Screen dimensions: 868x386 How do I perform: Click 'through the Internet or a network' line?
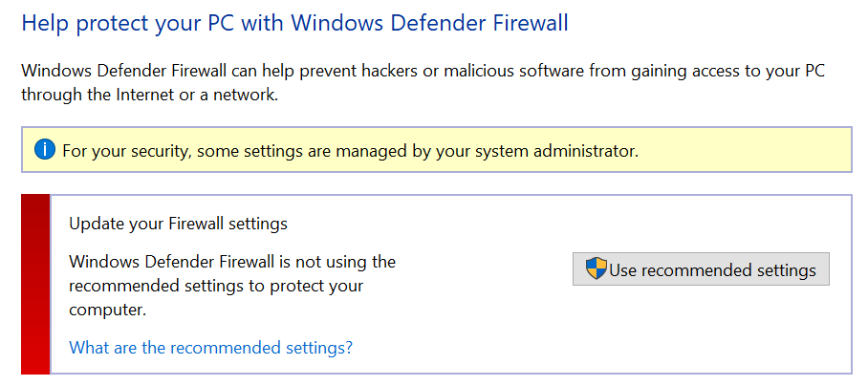coord(149,94)
